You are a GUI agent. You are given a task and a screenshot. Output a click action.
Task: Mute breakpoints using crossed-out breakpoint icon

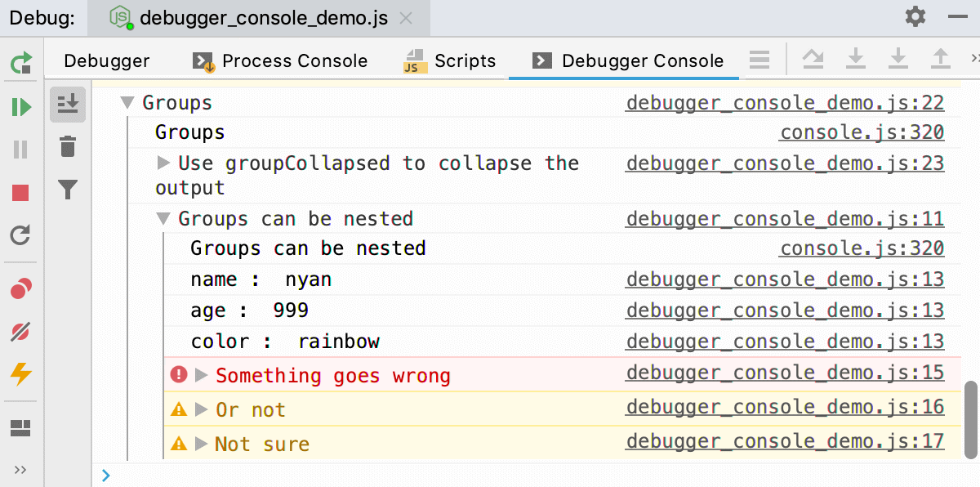[20, 331]
